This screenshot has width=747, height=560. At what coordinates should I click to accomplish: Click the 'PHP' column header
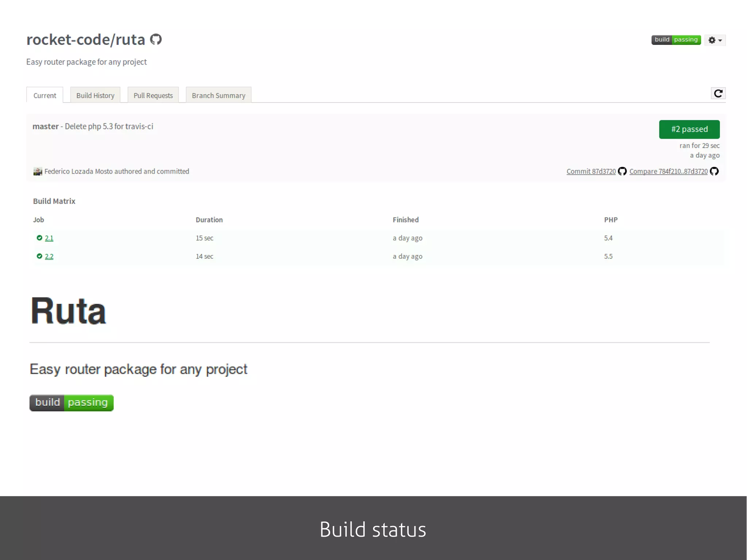point(611,220)
